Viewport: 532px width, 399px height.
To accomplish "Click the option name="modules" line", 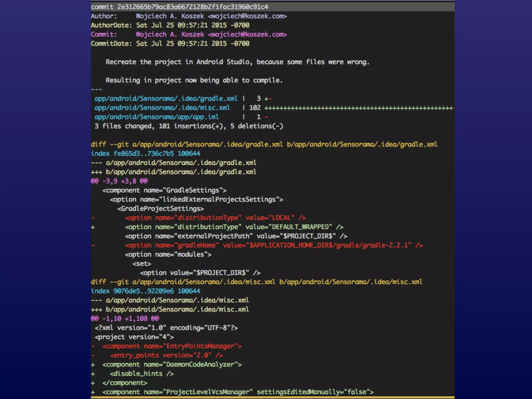I will 168,254.
